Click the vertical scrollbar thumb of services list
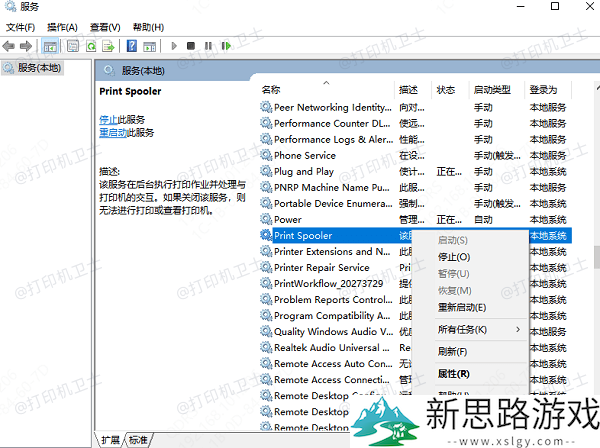The image size is (600, 448). 597,257
